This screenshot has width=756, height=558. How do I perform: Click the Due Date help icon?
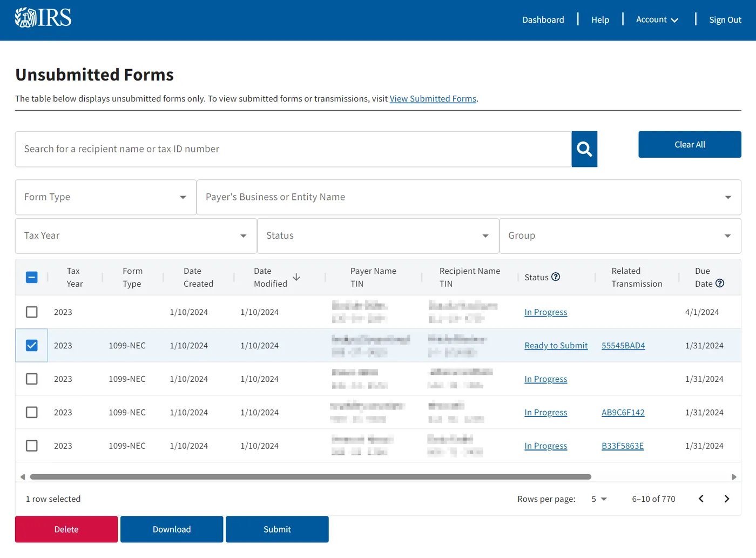720,283
